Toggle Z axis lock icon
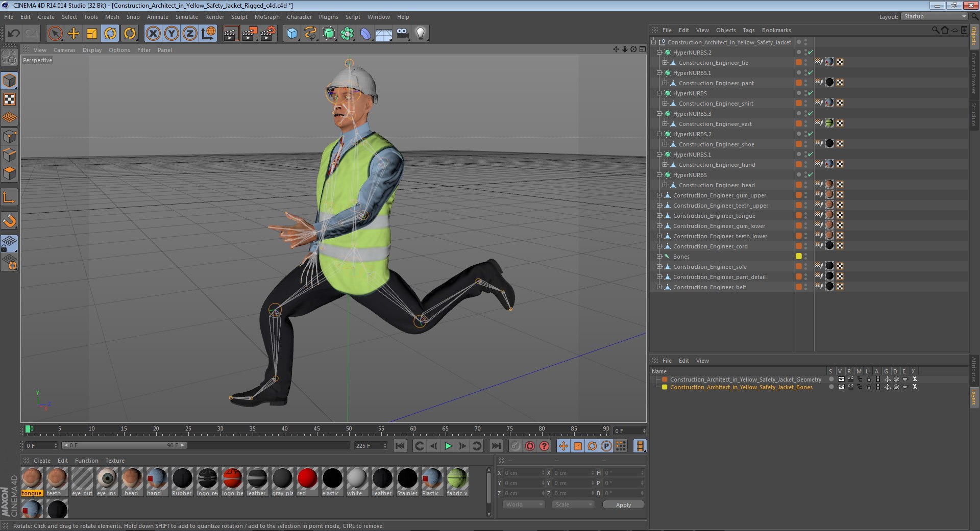The width and height of the screenshot is (980, 531). point(189,34)
